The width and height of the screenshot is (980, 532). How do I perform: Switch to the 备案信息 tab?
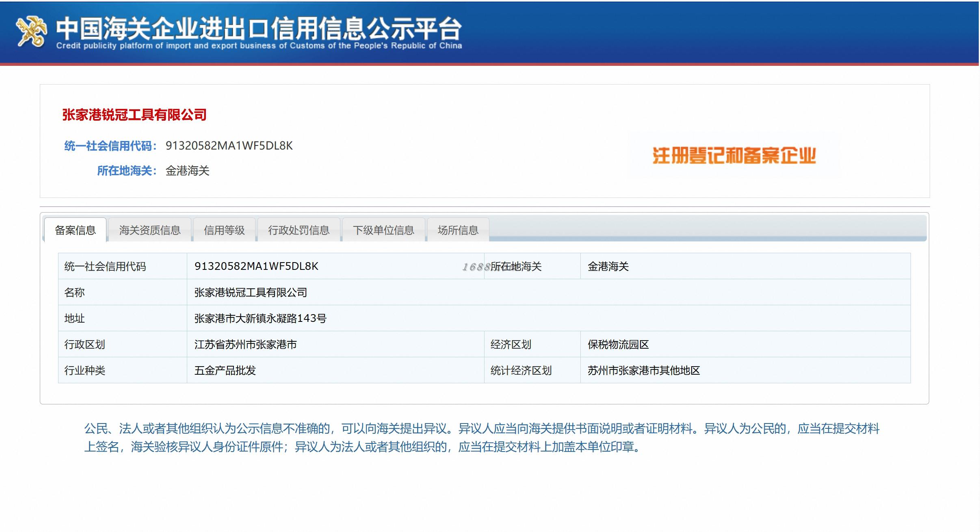[75, 230]
